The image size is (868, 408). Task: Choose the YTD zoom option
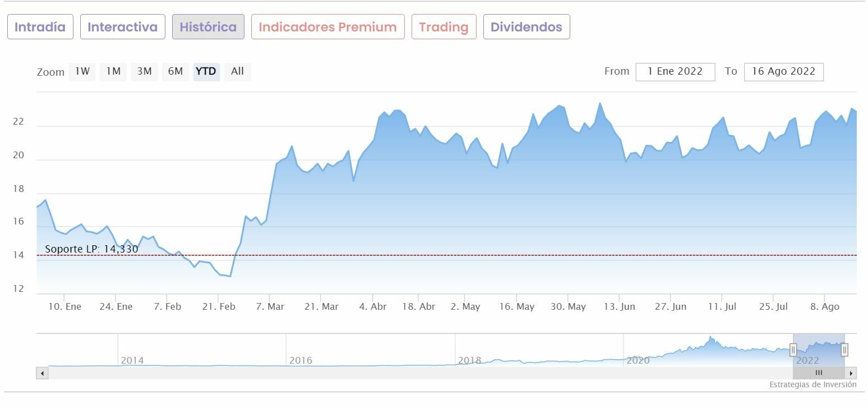tap(206, 71)
